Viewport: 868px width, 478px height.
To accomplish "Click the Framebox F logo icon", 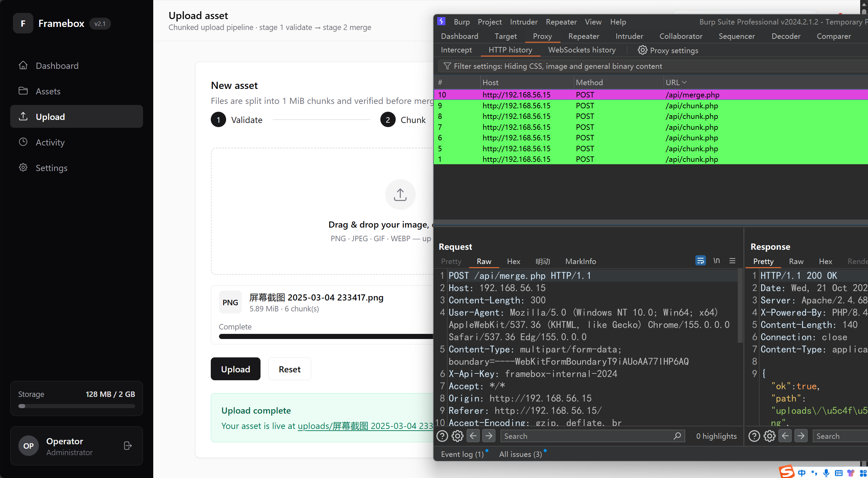I will click(x=23, y=23).
